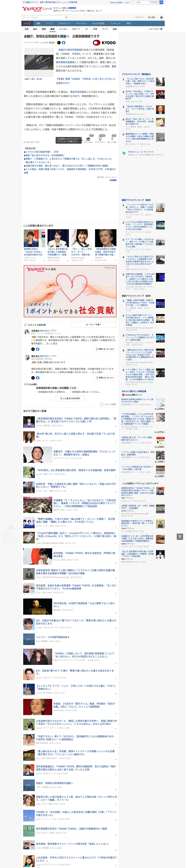This screenshot has height=868, width=186.
Task: Share 福永活也's comment on Facebook
Action: 38,378
